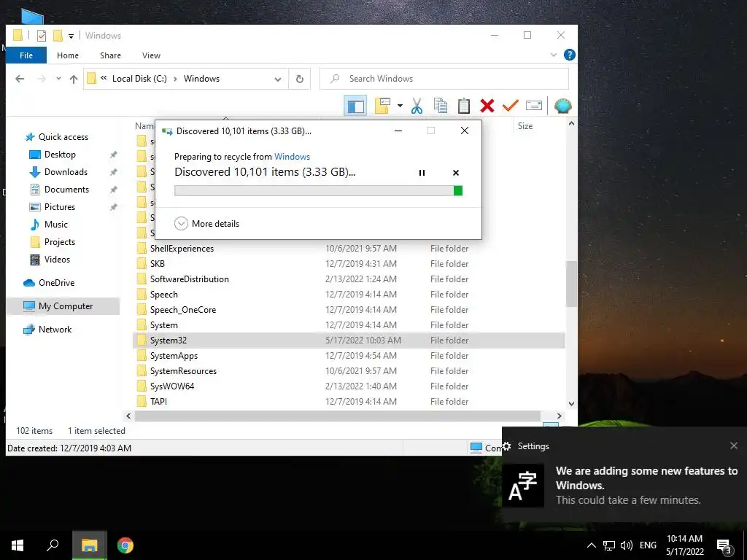
Task: Click the Search Windows input field
Action: [444, 79]
